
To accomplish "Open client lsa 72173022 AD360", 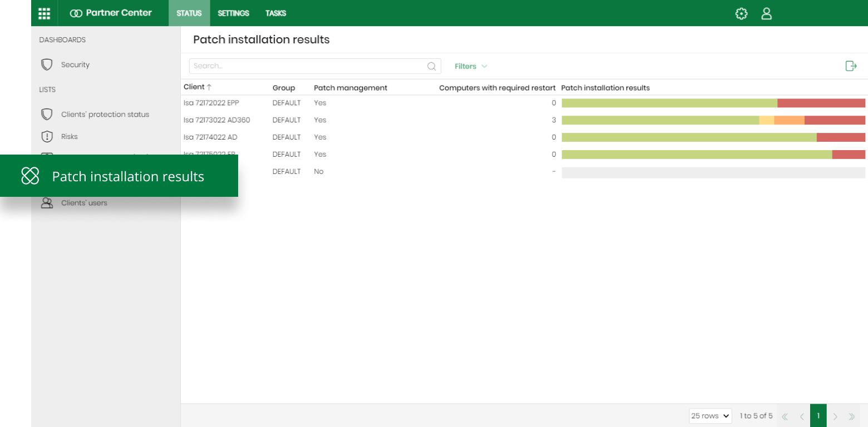I will (x=217, y=120).
